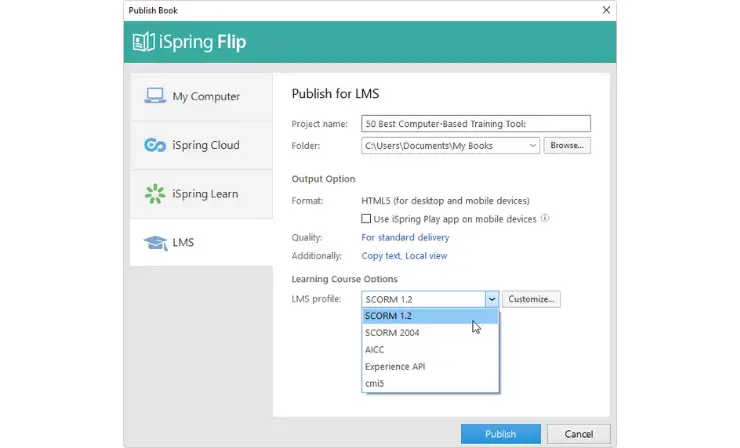Pick cmi5 from the profile list
The height and width of the screenshot is (448, 740).
click(x=430, y=384)
